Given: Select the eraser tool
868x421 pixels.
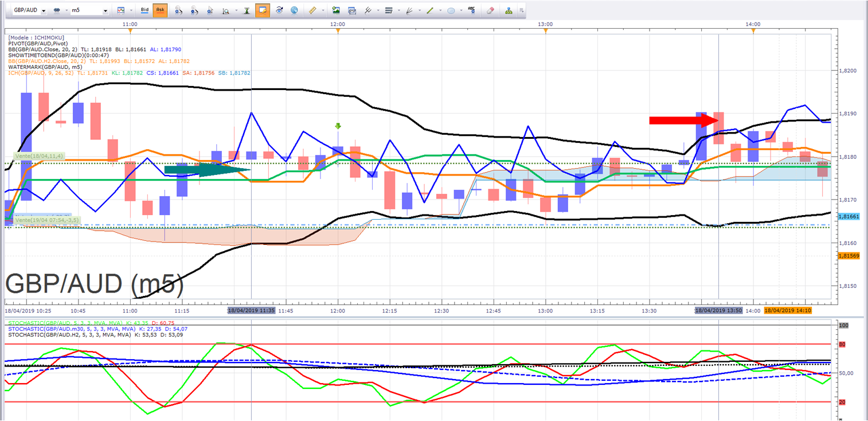Looking at the screenshot, I should tap(490, 10).
